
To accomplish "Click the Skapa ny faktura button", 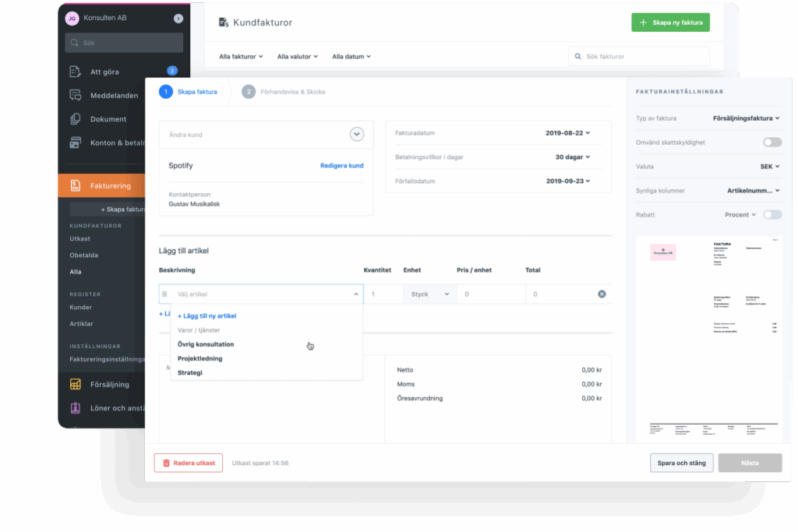I will click(x=670, y=23).
